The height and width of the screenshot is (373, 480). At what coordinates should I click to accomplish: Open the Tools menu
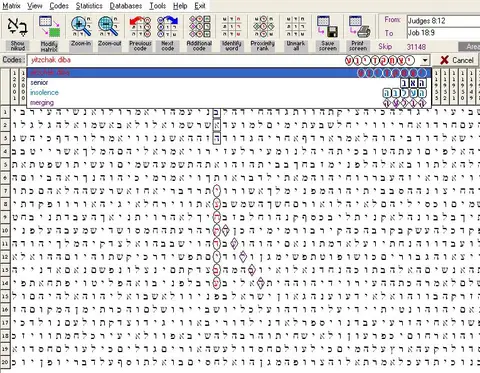point(157,6)
